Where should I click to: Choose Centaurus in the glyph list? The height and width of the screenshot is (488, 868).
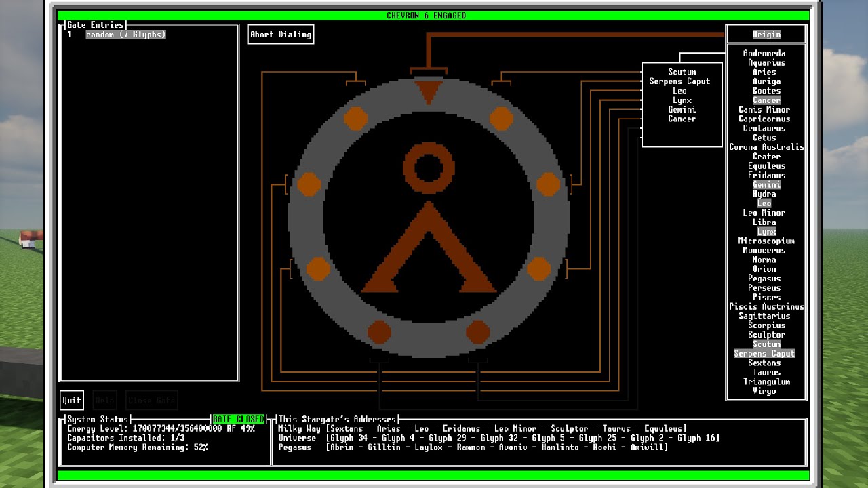(764, 129)
